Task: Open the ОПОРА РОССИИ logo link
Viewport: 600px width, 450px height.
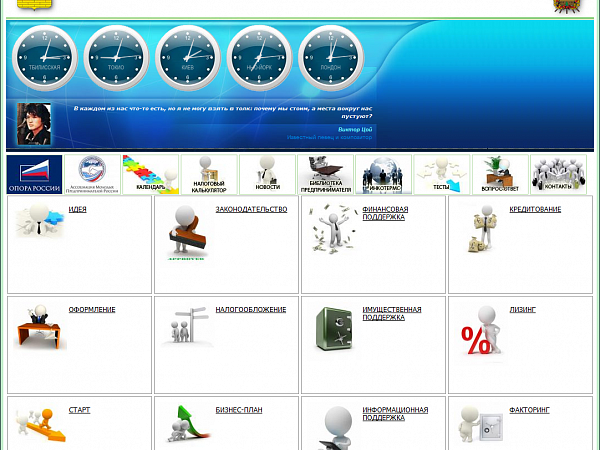Action: [35, 174]
